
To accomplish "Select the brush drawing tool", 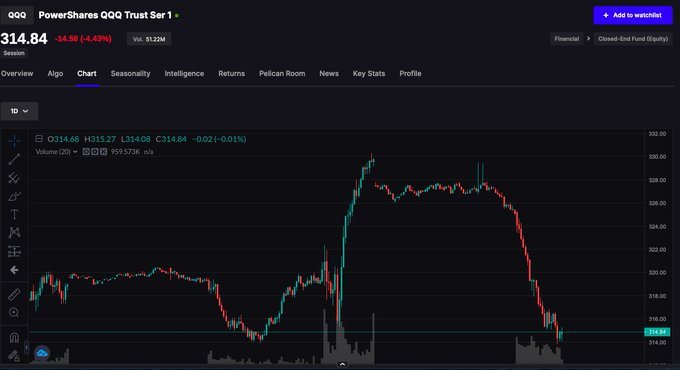I will tap(14, 196).
